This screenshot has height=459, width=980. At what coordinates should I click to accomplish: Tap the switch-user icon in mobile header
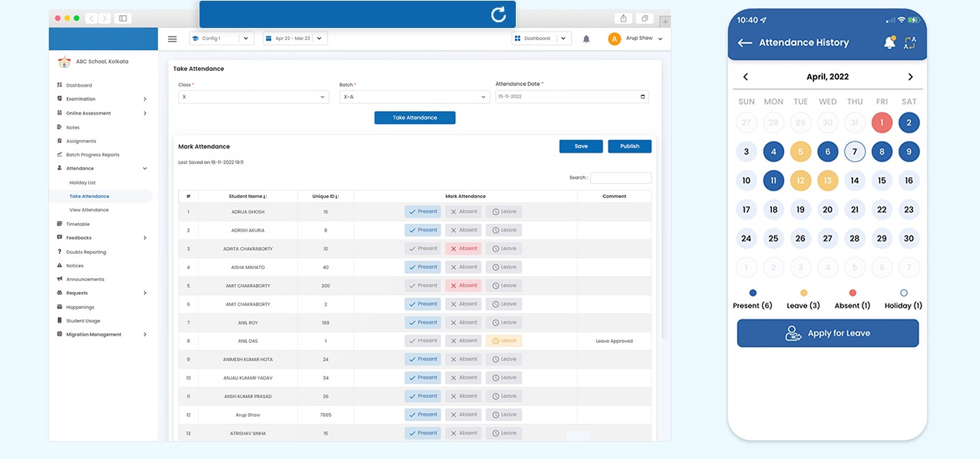coord(910,43)
